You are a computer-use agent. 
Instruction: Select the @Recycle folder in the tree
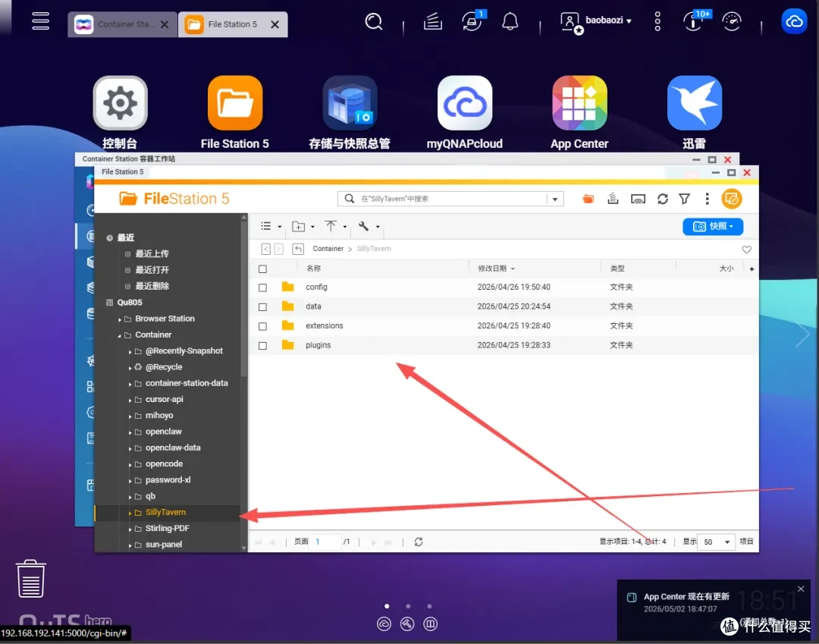[x=164, y=367]
